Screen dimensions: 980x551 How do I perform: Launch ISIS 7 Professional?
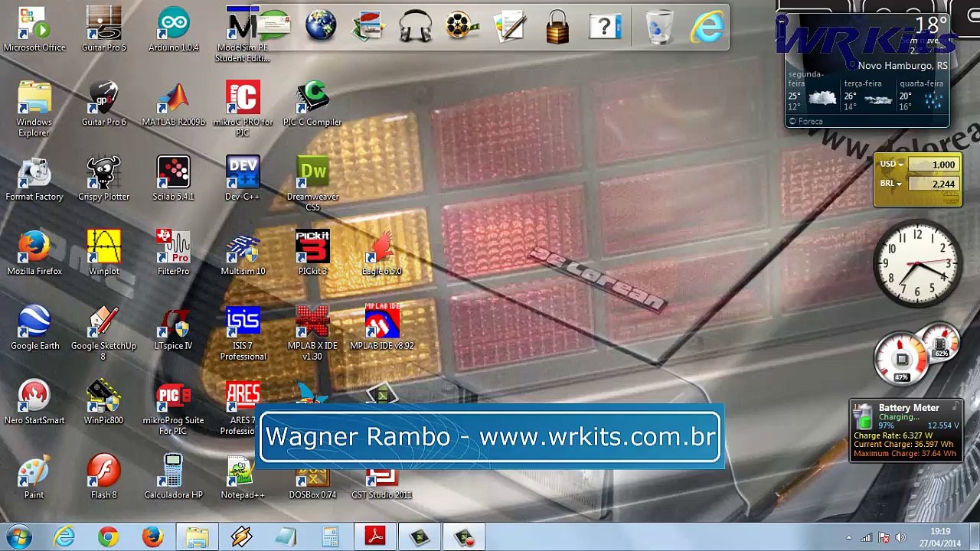(243, 332)
